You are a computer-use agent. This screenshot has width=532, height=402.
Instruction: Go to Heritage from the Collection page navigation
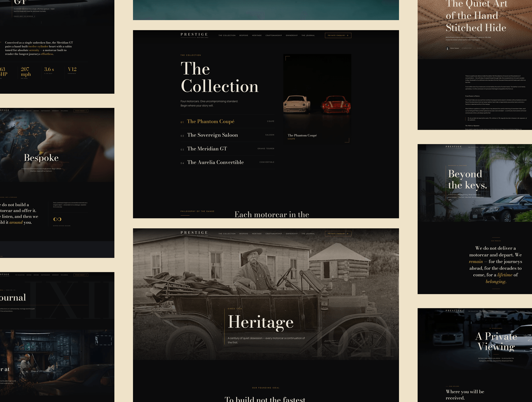pyautogui.click(x=257, y=35)
